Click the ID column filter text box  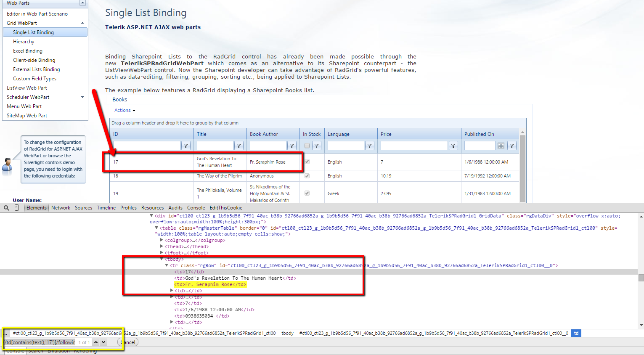pos(147,146)
